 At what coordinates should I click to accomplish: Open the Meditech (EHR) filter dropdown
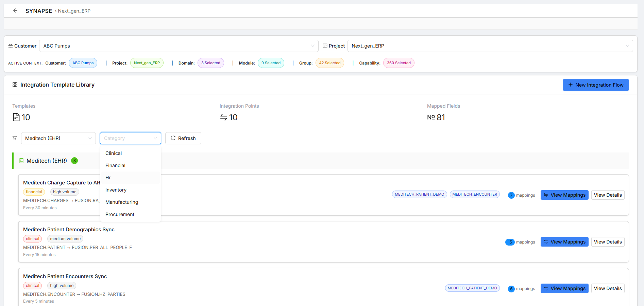point(58,138)
